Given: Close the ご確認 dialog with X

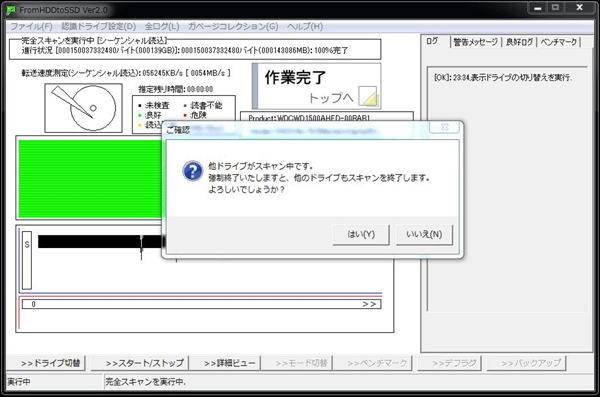Looking at the screenshot, I should point(444,127).
